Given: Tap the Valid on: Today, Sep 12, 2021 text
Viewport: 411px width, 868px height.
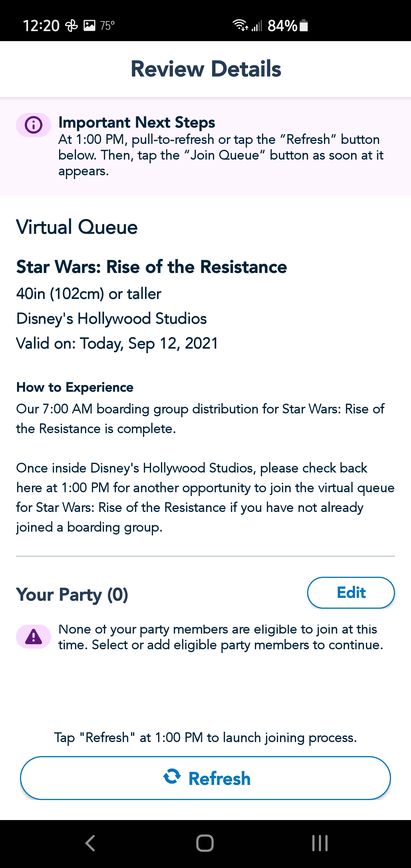Looking at the screenshot, I should pos(117,343).
